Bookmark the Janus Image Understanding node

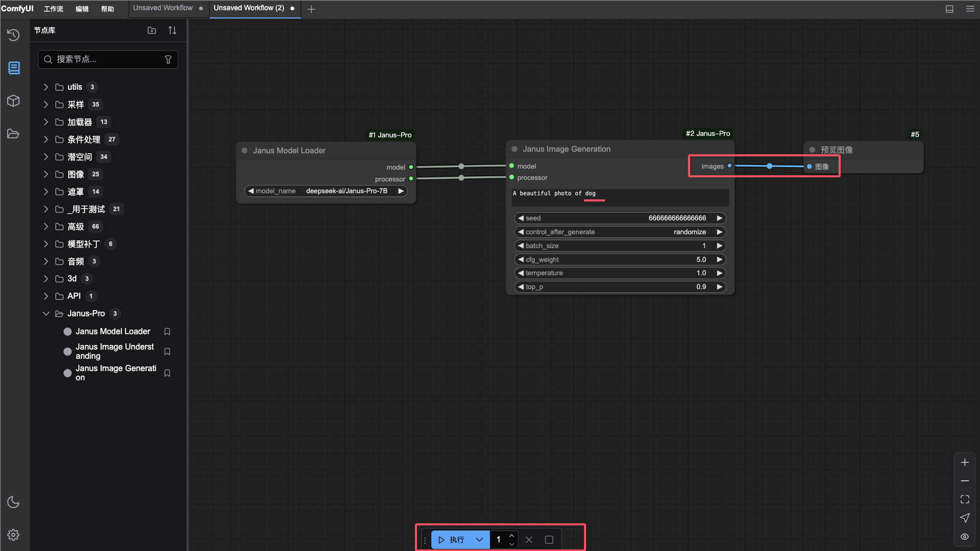click(x=167, y=352)
